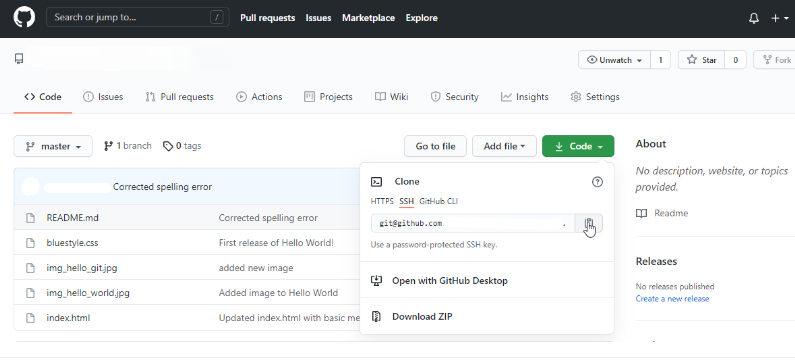Viewport: 795px width, 364px height.
Task: Open 'First release of Hello World!' commit message
Action: 276,243
